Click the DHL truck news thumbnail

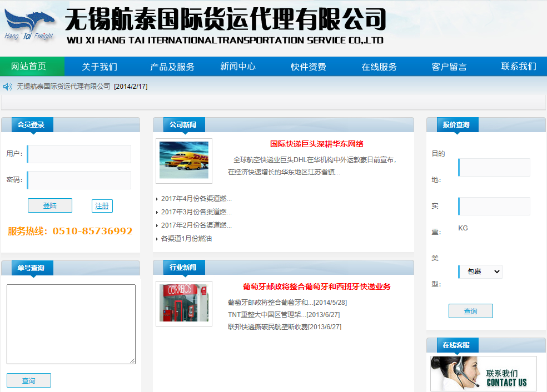(183, 161)
